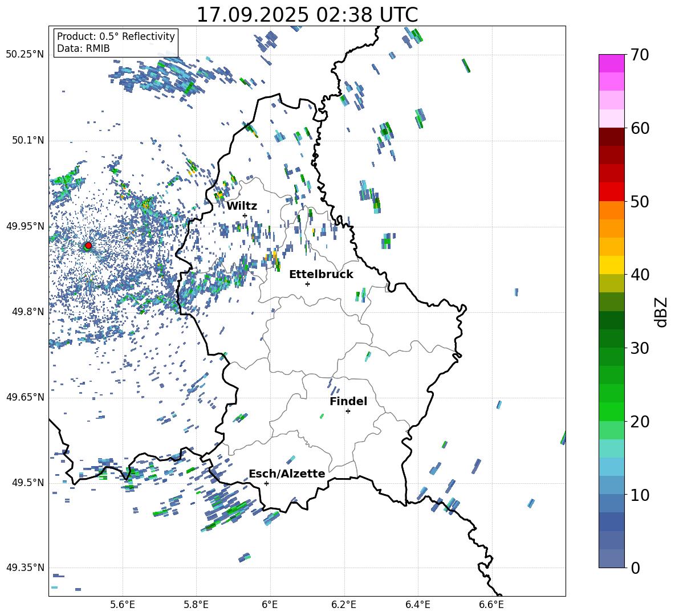Select the Wiltz city label
The width and height of the screenshot is (675, 616).
pyautogui.click(x=242, y=206)
